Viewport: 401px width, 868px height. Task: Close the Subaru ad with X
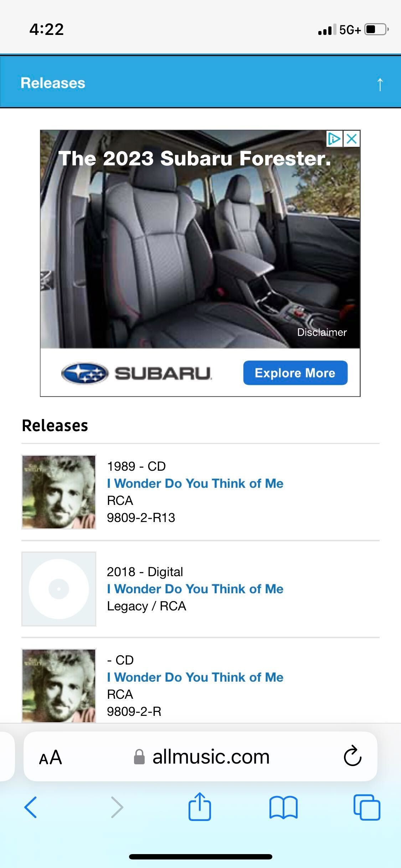tap(352, 139)
